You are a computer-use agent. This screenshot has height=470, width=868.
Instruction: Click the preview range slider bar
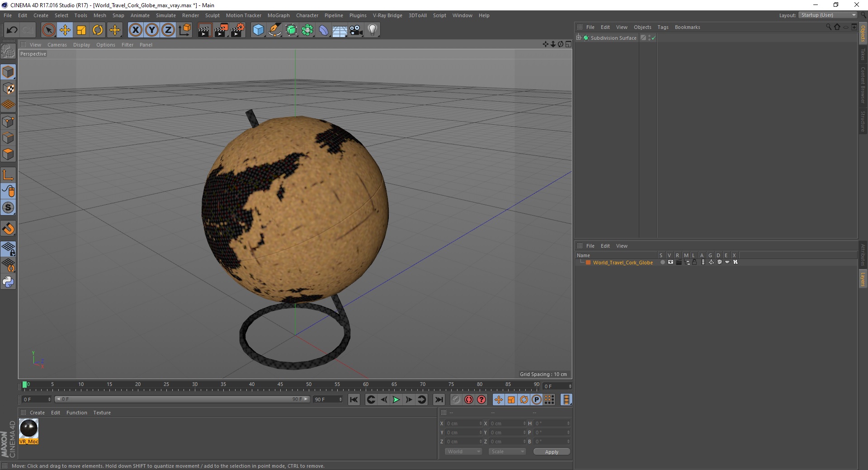(182, 399)
